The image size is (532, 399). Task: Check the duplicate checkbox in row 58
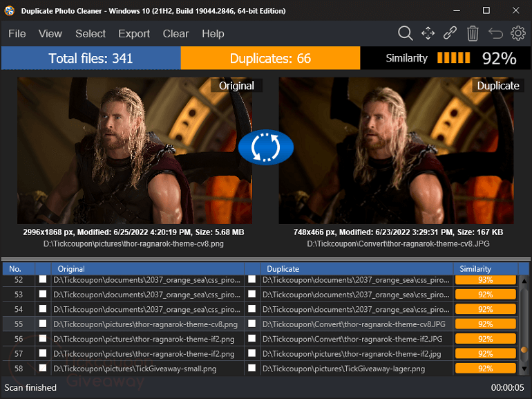tap(251, 368)
